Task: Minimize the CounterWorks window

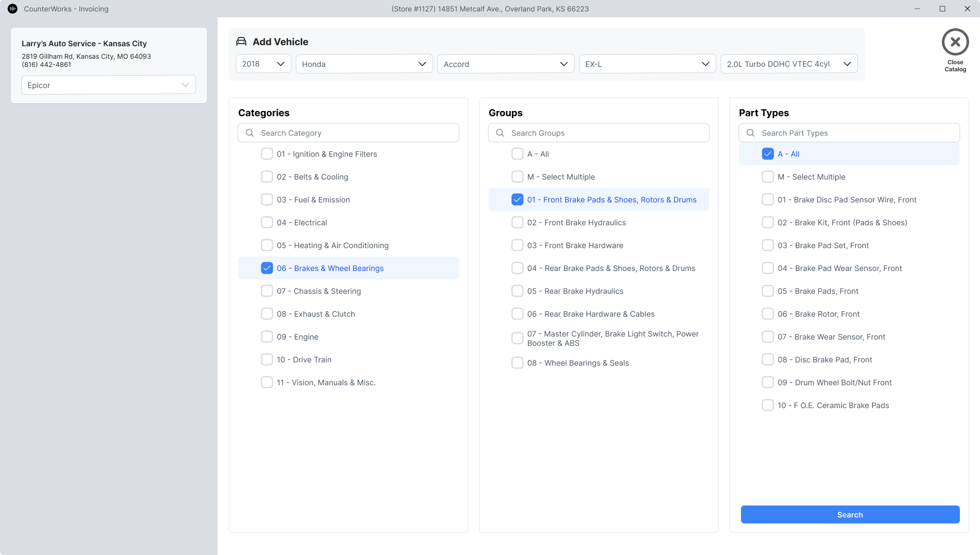Action: click(x=917, y=9)
